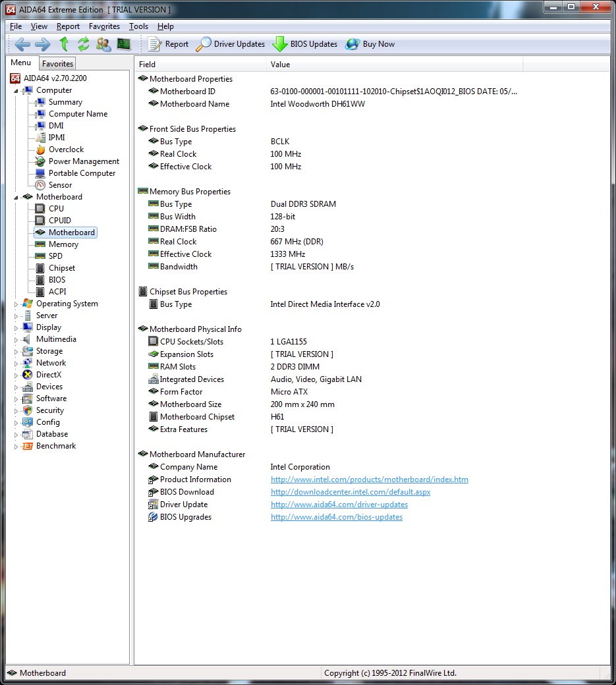
Task: Select the Sensor item in tree
Action: click(60, 185)
